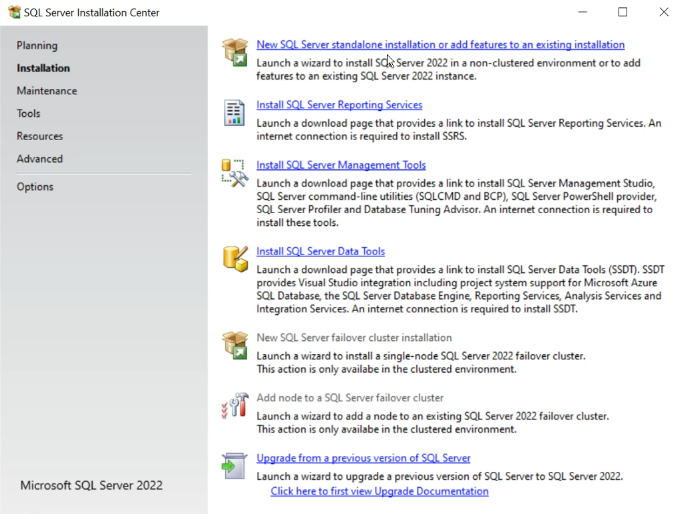Viewport: 682px width, 514px height.
Task: Click disabled Add node to failover cluster text
Action: pyautogui.click(x=350, y=397)
